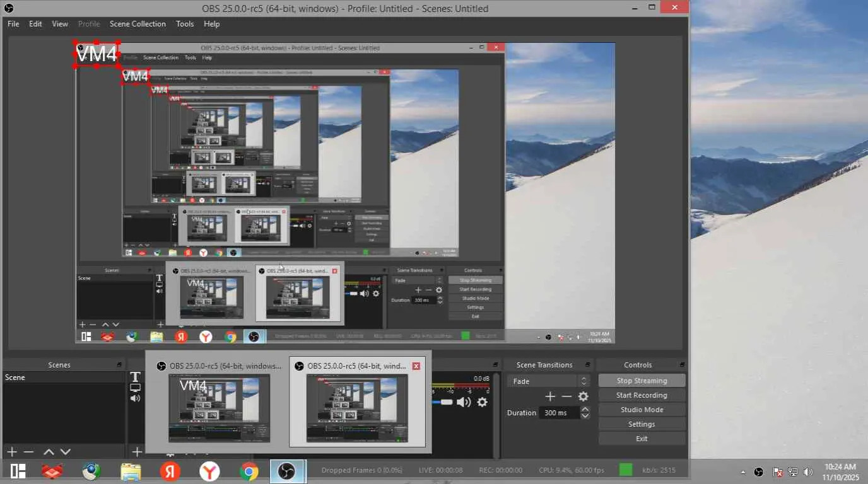Remove the selected scene with minus icon
This screenshot has width=868, height=484.
click(x=28, y=452)
